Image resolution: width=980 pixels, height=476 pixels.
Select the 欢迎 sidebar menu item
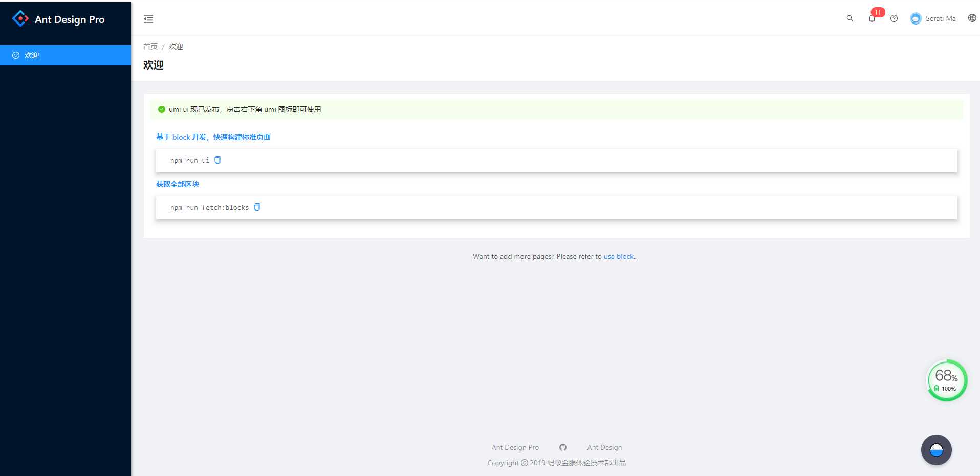pyautogui.click(x=66, y=55)
